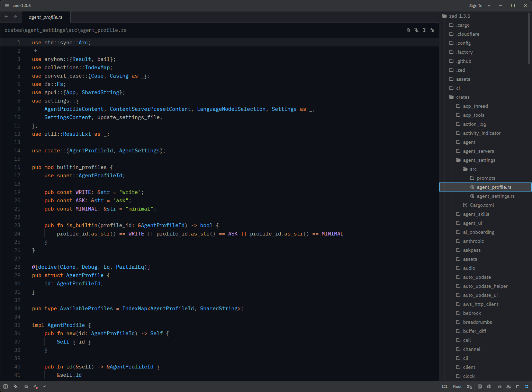Place cursor on 'AvailableProfiles' type name
532x392 pixels.
click(87, 309)
